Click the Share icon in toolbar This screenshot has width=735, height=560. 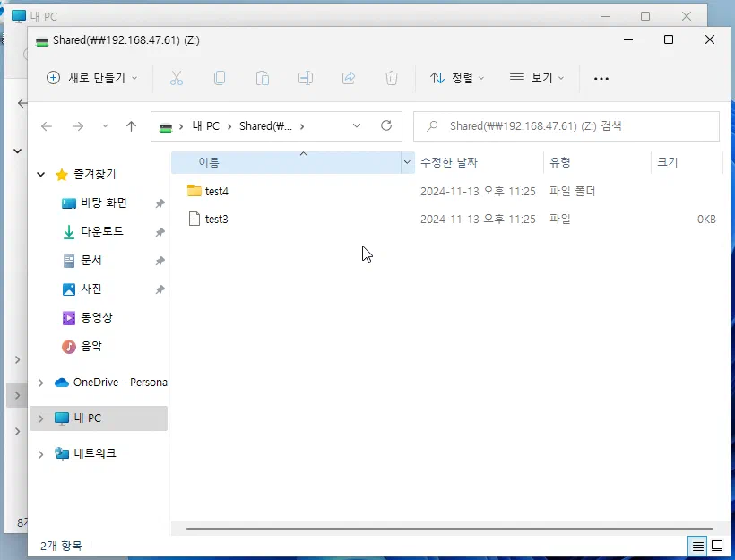click(349, 78)
